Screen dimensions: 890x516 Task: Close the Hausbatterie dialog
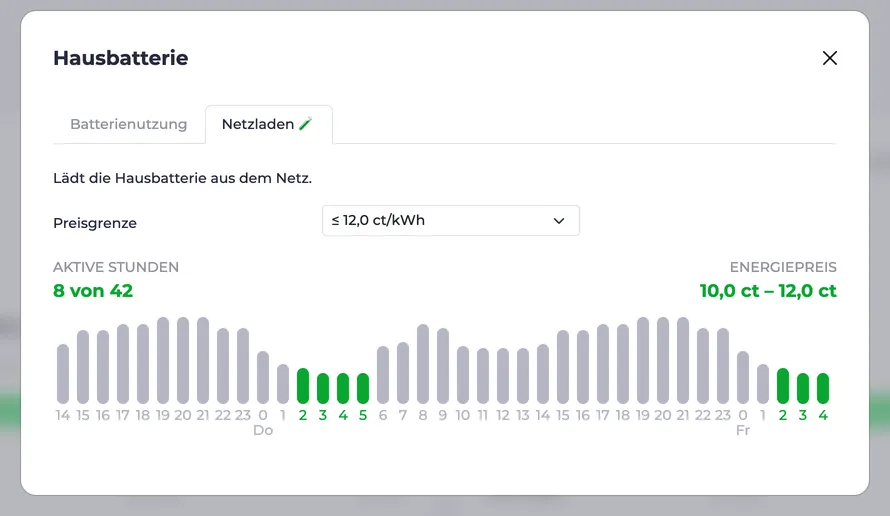pyautogui.click(x=829, y=58)
